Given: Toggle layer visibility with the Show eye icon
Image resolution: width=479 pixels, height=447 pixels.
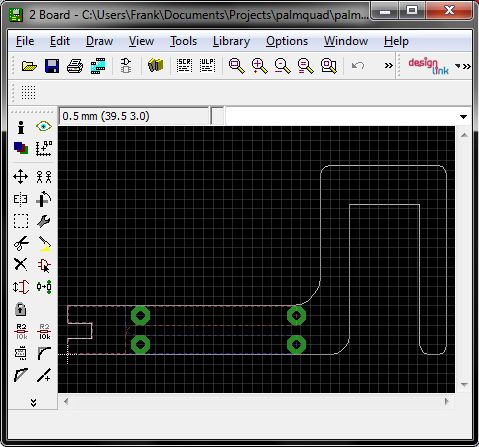Looking at the screenshot, I should pyautogui.click(x=44, y=126).
